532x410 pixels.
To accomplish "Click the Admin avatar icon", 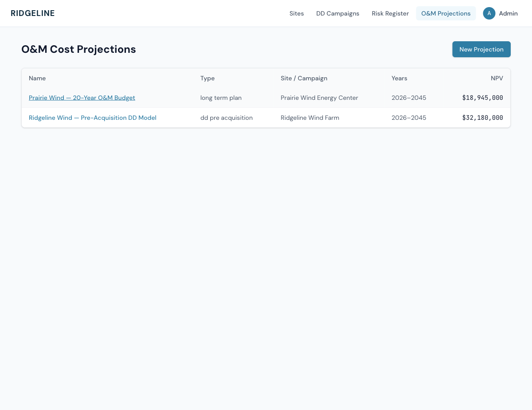I will pos(489,13).
